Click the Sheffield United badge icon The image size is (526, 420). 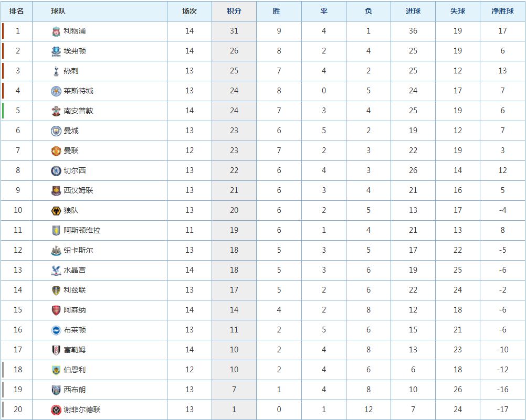[56, 410]
